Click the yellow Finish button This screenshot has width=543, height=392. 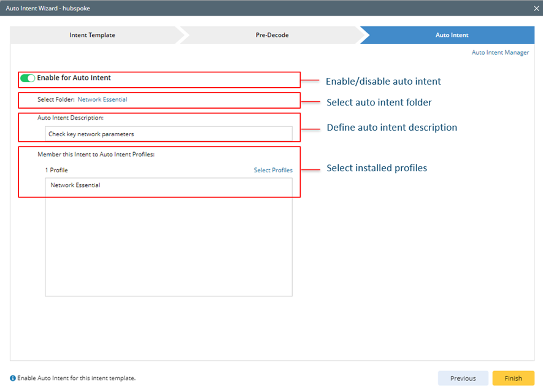pos(513,379)
